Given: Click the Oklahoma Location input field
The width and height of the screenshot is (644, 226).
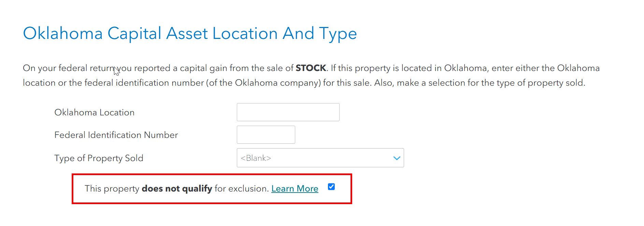Looking at the screenshot, I should [x=288, y=112].
